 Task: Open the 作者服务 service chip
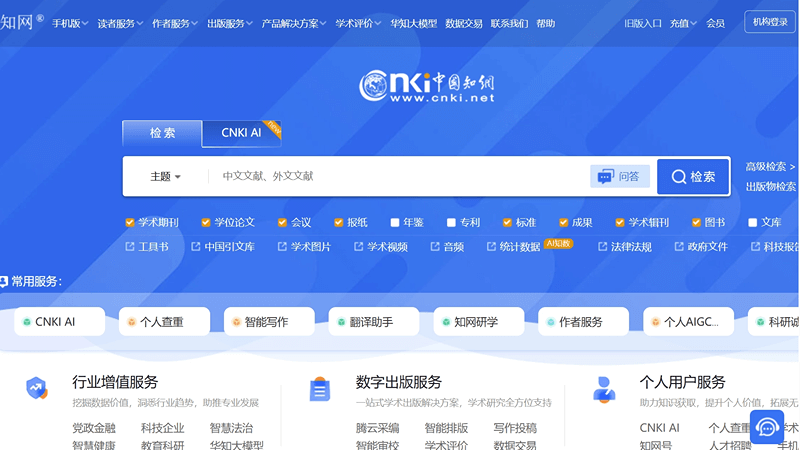point(584,321)
